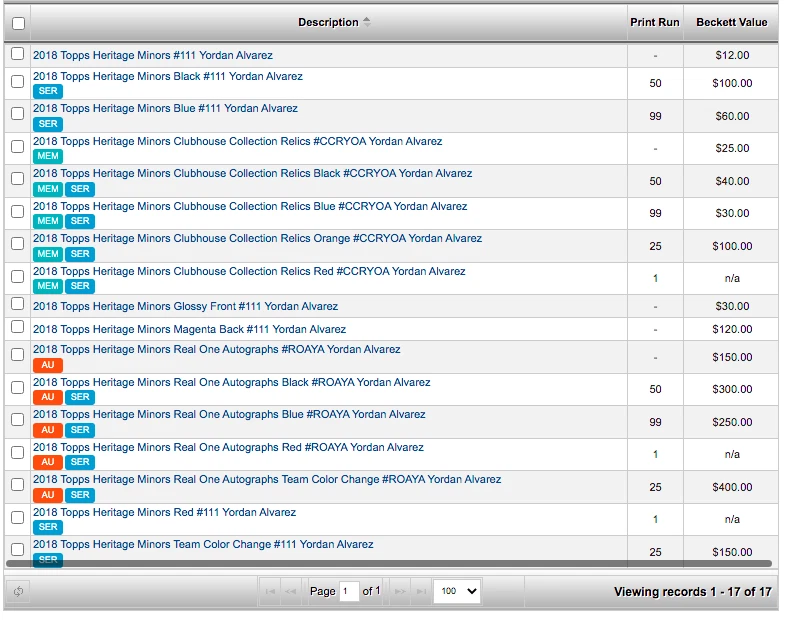Click SER badge on Black #111 row
The height and width of the screenshot is (620, 787).
[x=48, y=91]
